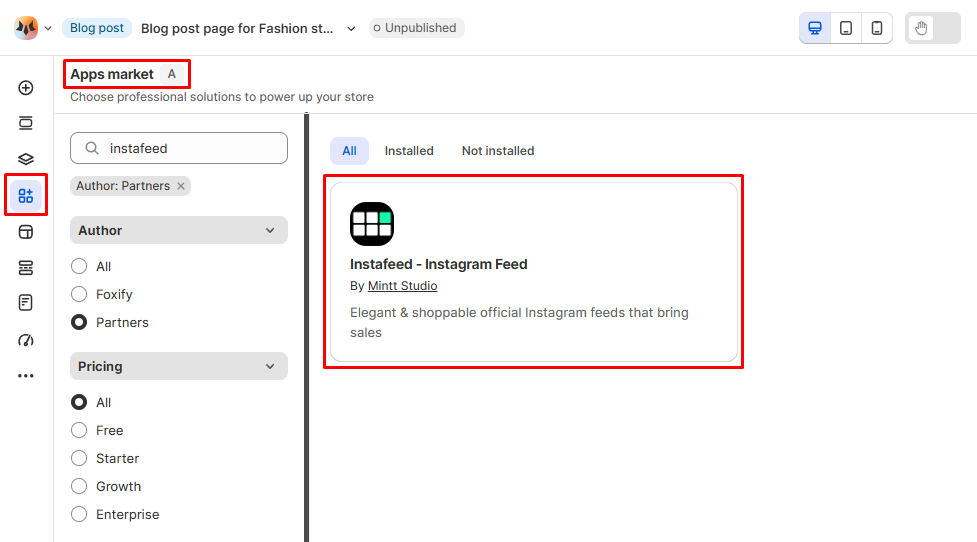Select the Partners author radio button
Screen dimensions: 977x542
click(x=79, y=322)
